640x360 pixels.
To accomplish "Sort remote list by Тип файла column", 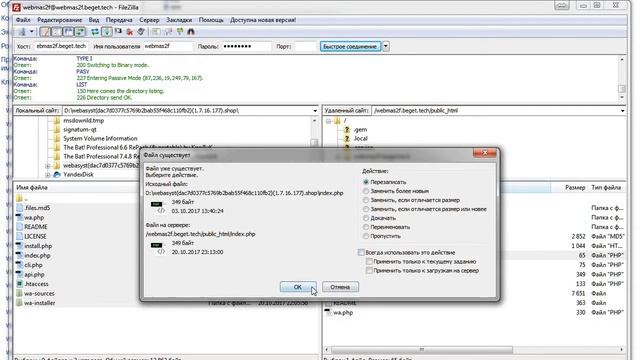I will point(606,187).
